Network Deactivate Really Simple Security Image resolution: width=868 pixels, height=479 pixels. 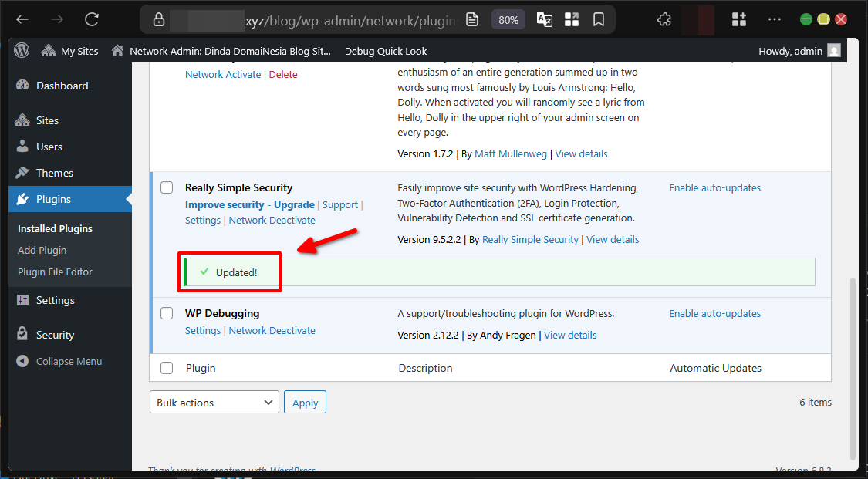[272, 220]
